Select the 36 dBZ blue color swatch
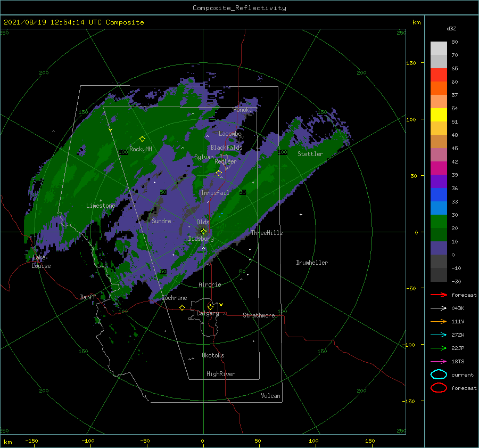Viewport: 479px width, 448px height. [x=439, y=194]
